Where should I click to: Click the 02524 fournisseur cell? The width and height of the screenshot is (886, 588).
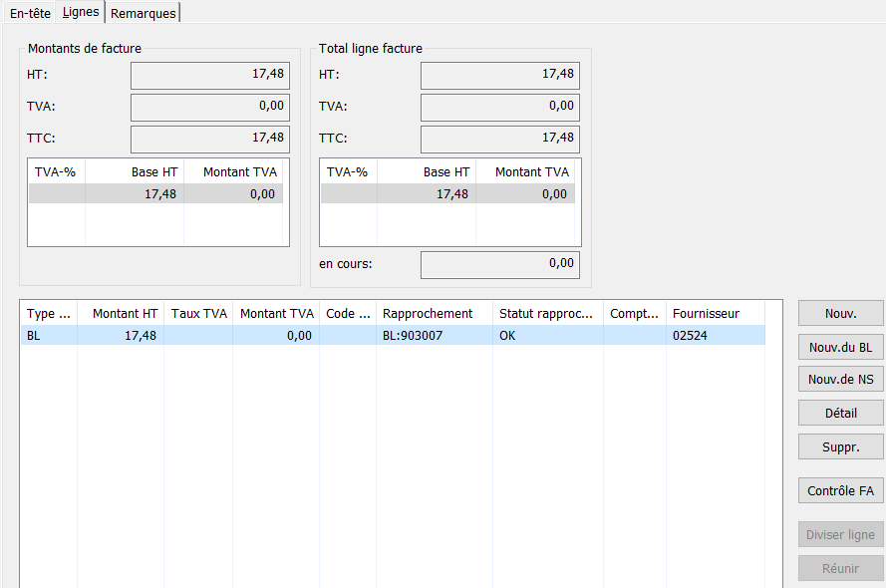click(716, 336)
